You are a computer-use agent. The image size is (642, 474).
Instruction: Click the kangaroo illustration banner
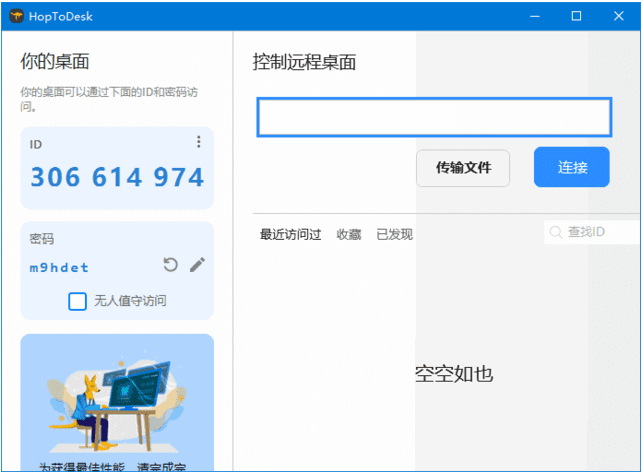(117, 402)
